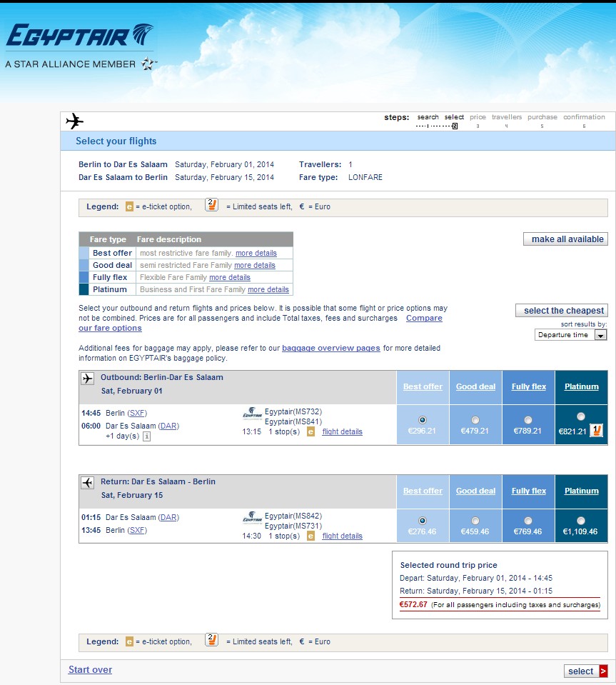This screenshot has height=685, width=616.
Task: Open baggage overview pages link
Action: click(331, 348)
